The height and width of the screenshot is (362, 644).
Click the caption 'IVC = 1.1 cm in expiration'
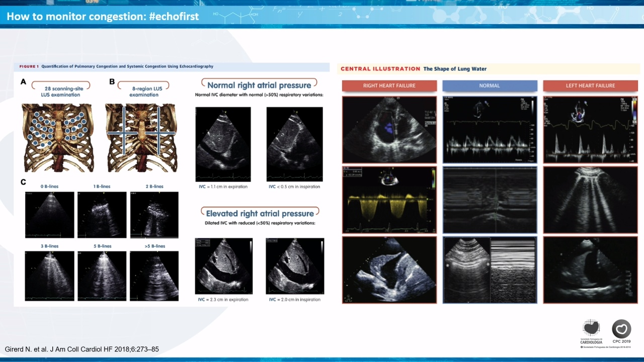pos(223,187)
